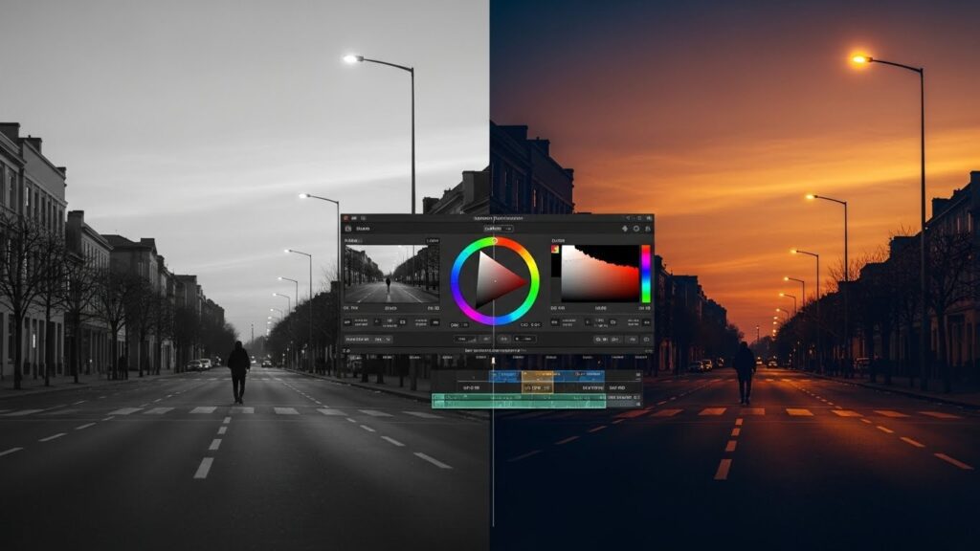Click the gear icon in the panel's top-right corner
980x551 pixels.
(636, 230)
